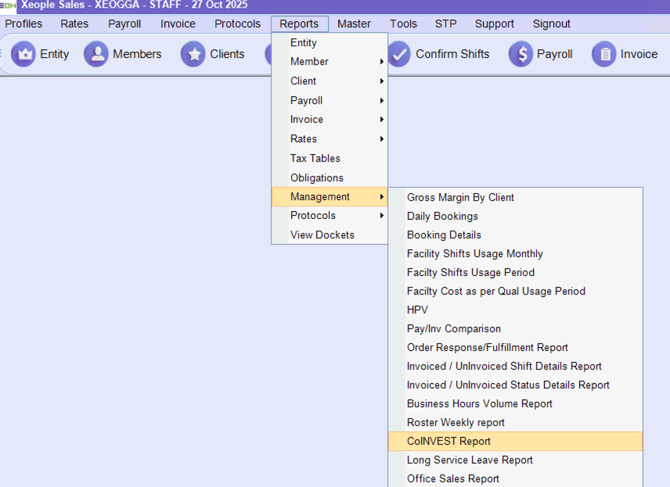Image resolution: width=670 pixels, height=487 pixels.
Task: Select the Roster Weekly report entry
Action: click(x=455, y=422)
